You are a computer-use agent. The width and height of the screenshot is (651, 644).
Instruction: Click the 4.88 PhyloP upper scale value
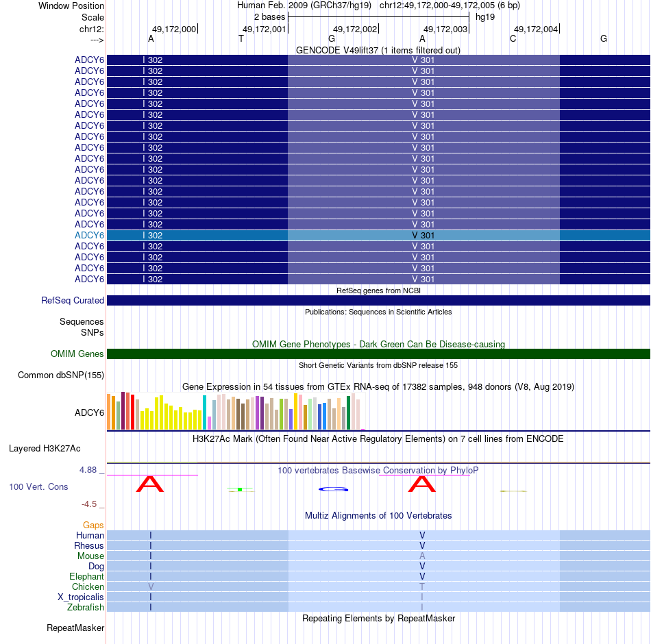(88, 469)
